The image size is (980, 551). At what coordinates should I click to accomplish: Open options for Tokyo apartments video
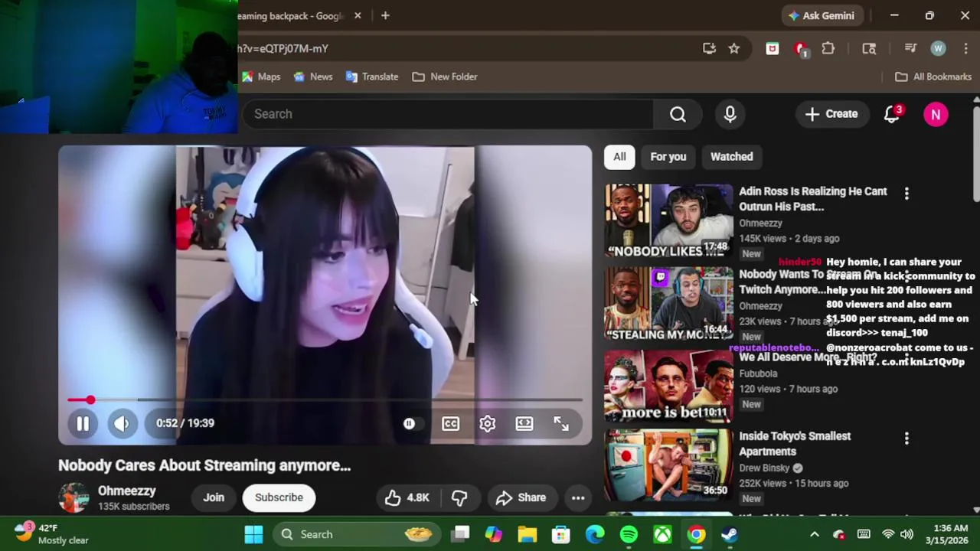906,439
